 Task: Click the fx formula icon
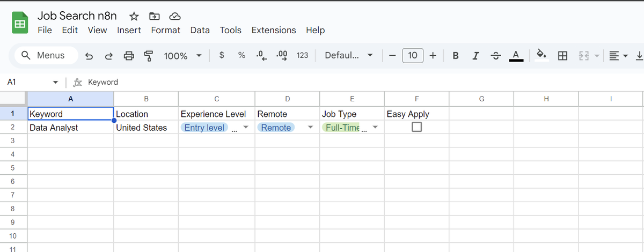[78, 82]
